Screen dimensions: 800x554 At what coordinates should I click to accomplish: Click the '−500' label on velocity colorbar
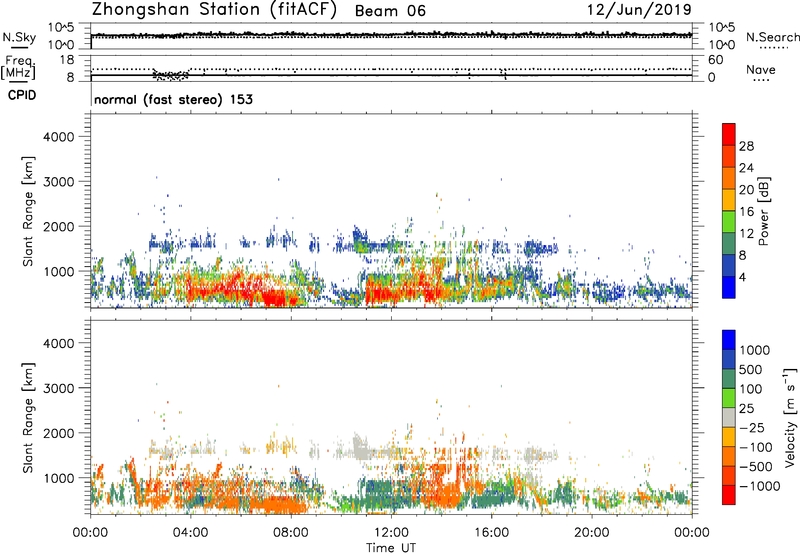coord(756,466)
